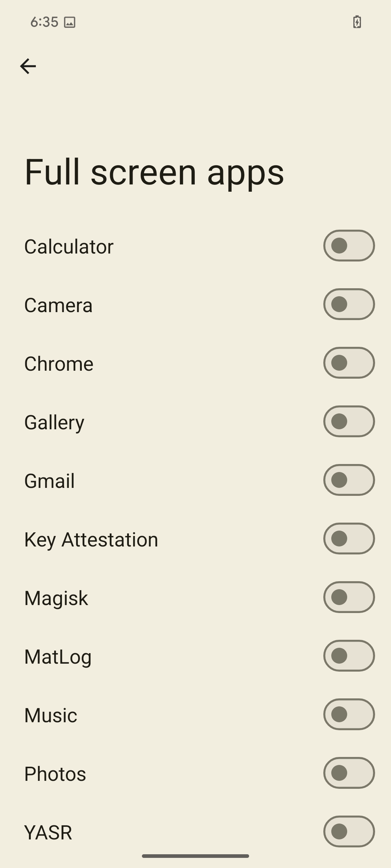This screenshot has height=868, width=391.
Task: Tap the bottom navigation gesture handle
Action: (195, 856)
